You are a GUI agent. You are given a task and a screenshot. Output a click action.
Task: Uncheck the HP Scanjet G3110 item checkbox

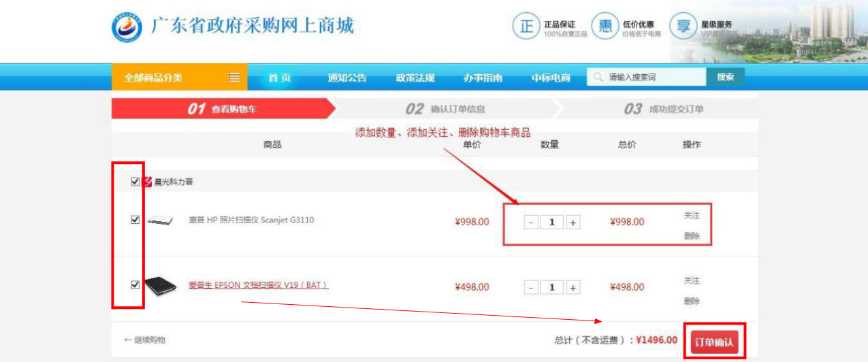coord(135,220)
